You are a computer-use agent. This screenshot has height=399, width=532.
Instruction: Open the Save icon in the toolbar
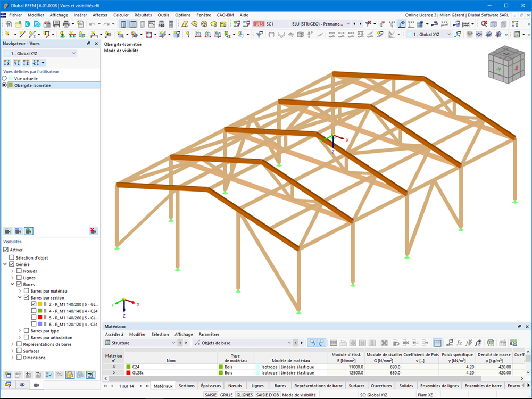pos(56,24)
